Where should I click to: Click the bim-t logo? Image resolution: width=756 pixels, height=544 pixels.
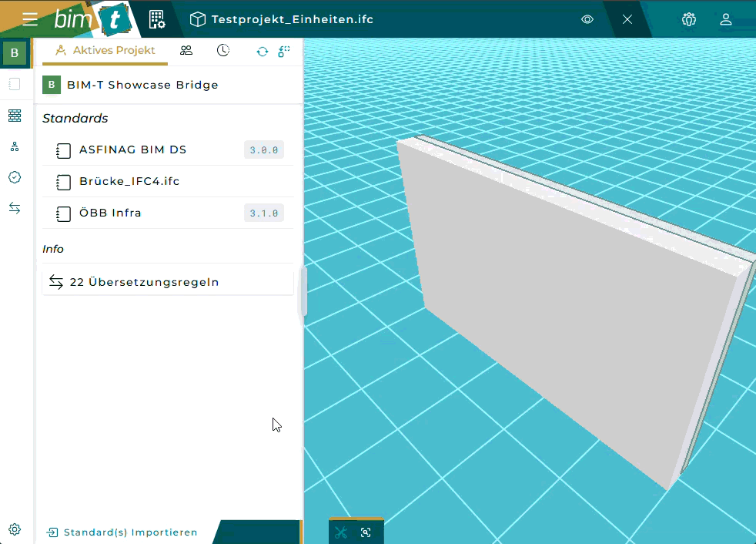tap(92, 19)
